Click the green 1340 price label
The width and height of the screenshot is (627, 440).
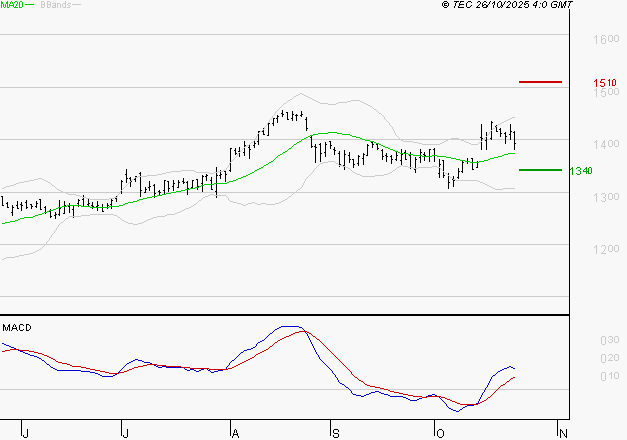pos(581,171)
